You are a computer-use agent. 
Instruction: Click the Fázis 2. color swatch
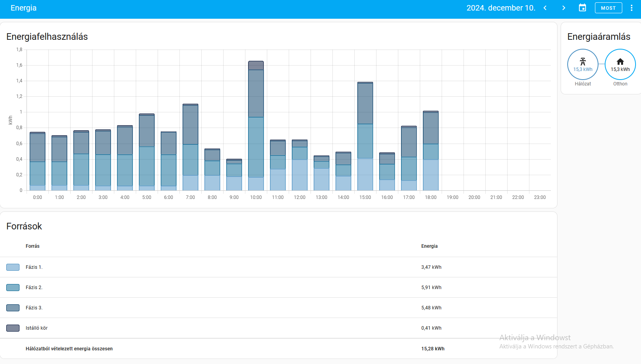click(13, 288)
